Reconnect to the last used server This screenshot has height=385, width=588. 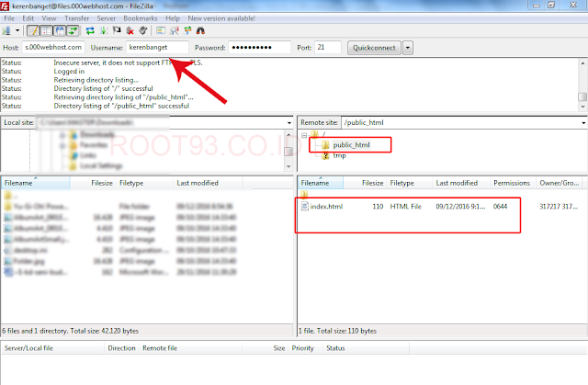click(143, 30)
